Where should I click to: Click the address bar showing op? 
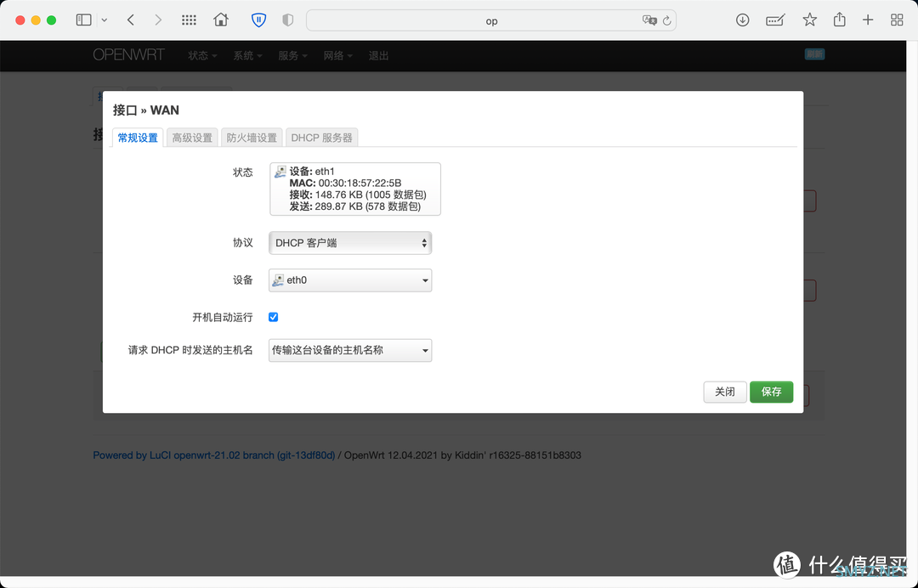point(491,20)
